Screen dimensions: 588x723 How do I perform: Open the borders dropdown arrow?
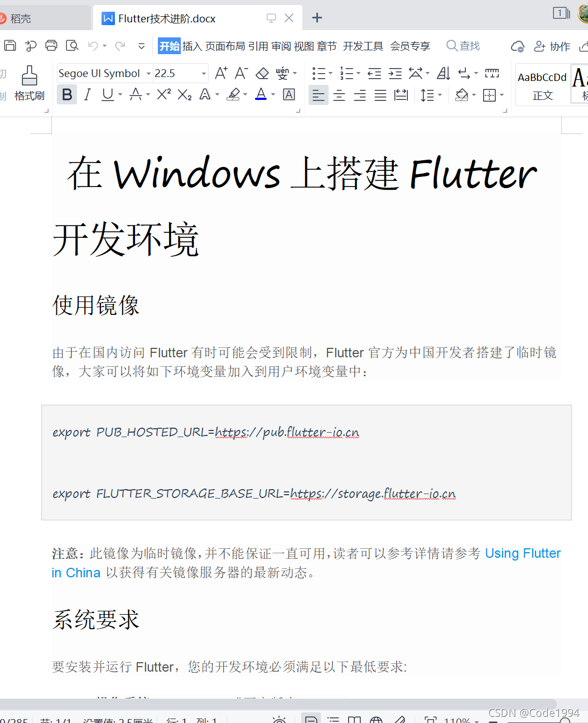click(502, 95)
